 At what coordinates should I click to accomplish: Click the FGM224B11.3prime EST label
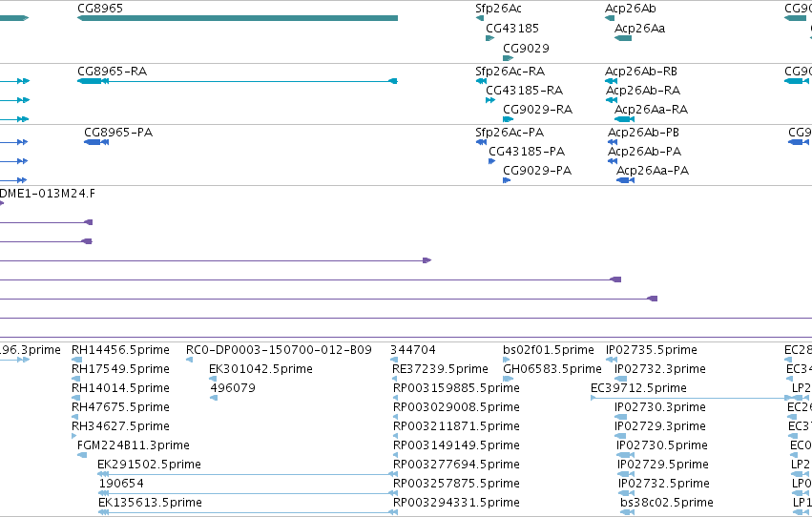(133, 445)
